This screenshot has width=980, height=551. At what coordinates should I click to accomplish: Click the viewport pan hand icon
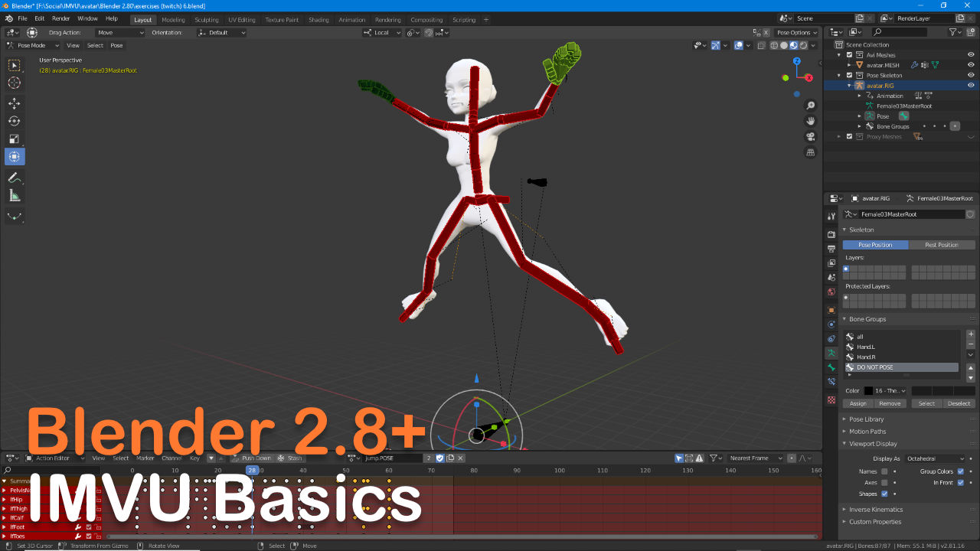(x=811, y=121)
